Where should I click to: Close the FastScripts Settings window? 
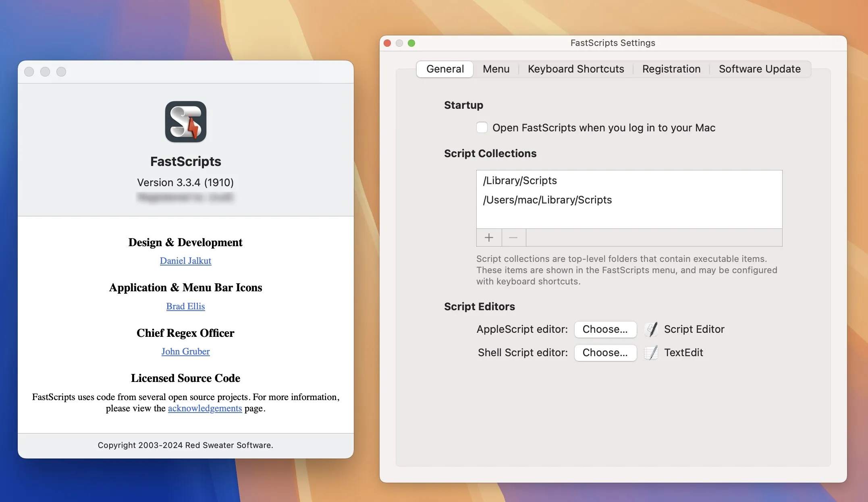pos(387,43)
